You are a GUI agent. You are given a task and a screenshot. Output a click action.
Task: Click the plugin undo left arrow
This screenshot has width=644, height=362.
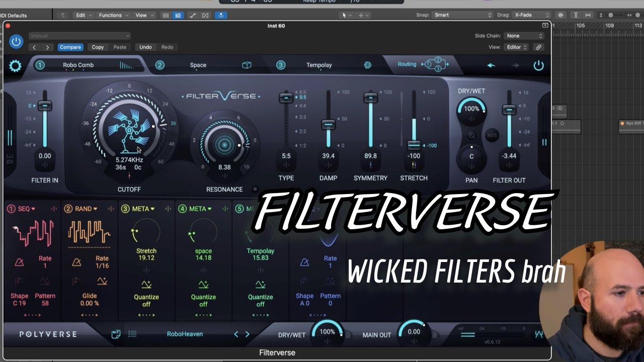[491, 65]
